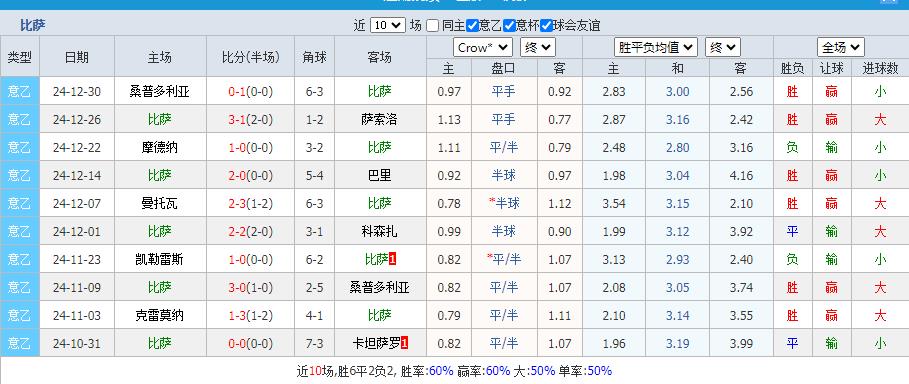Click the 日期 column header
Image resolution: width=909 pixels, height=384 pixels.
point(77,57)
